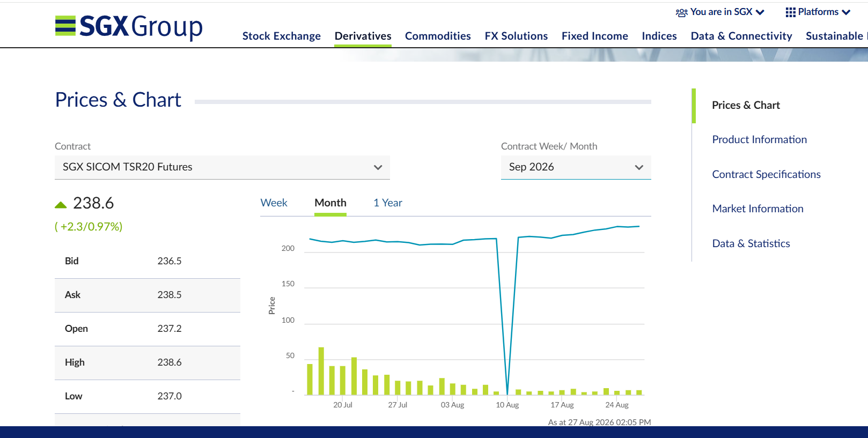Open the Indices menu
The image size is (868, 438).
click(659, 36)
